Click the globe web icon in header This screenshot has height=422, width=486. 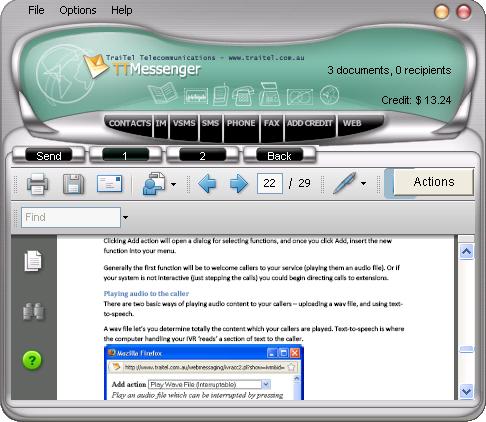329,95
